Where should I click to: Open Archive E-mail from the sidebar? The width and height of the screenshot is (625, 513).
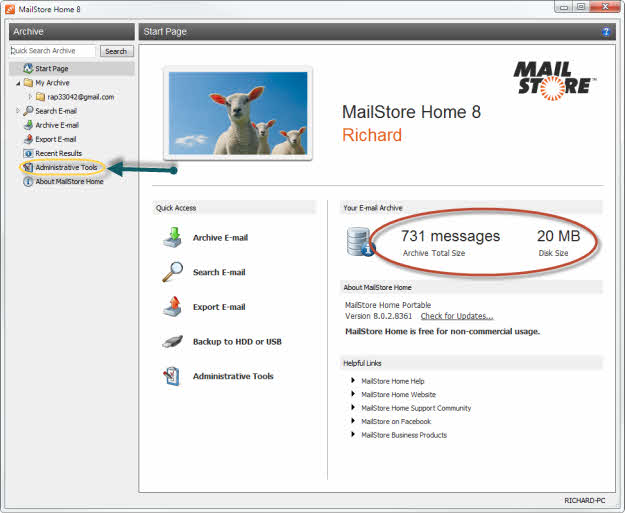point(57,125)
